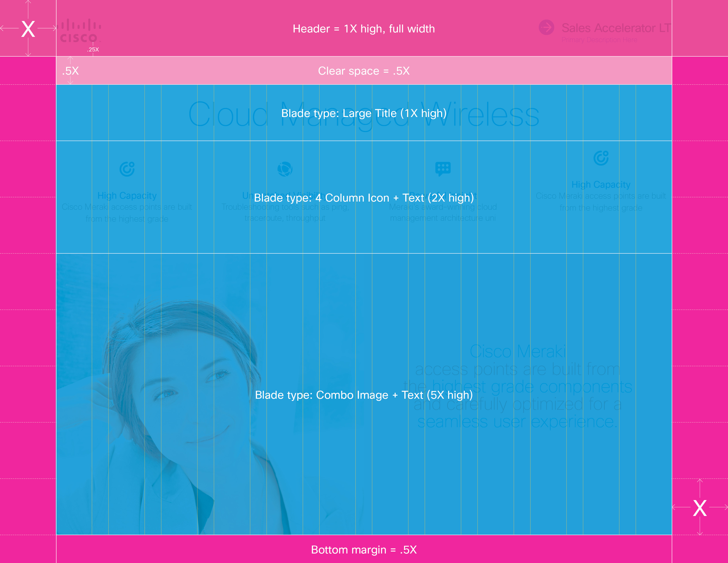Click 'Blade type: 4 Column Icon + Text' label
728x563 pixels.
[364, 198]
